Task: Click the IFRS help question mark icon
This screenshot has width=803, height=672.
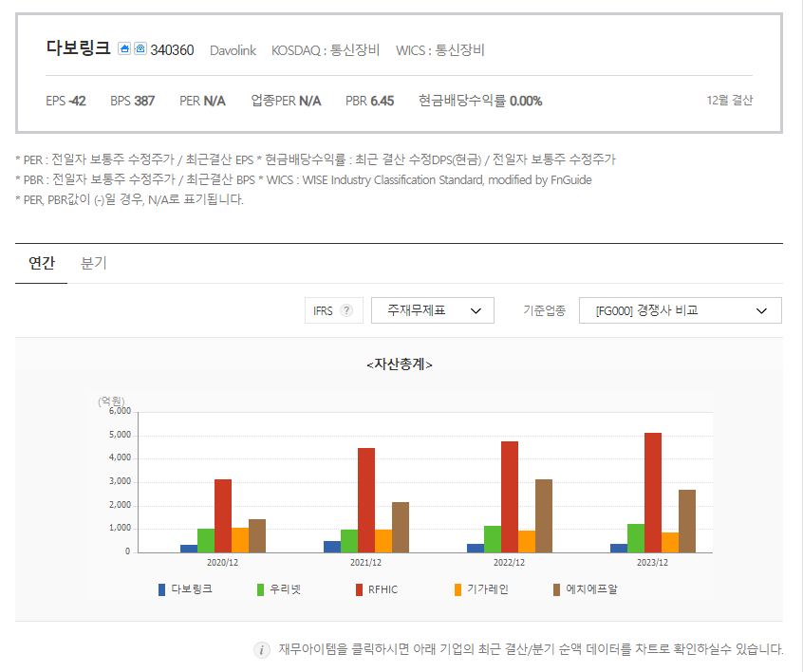Action: pyautogui.click(x=346, y=310)
